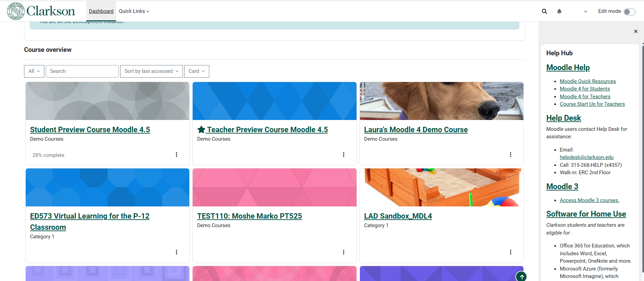The width and height of the screenshot is (644, 281).
Task: Open ED573 Virtual Learning course link
Action: tap(90, 221)
